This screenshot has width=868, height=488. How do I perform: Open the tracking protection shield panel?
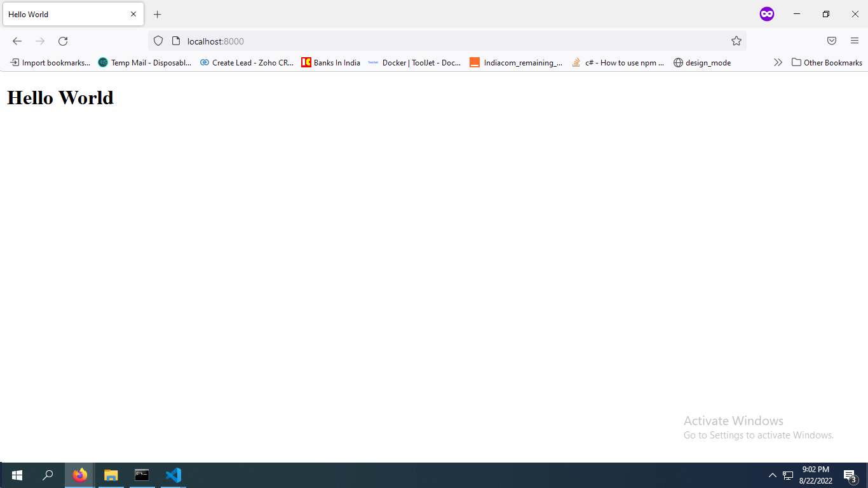pyautogui.click(x=158, y=41)
